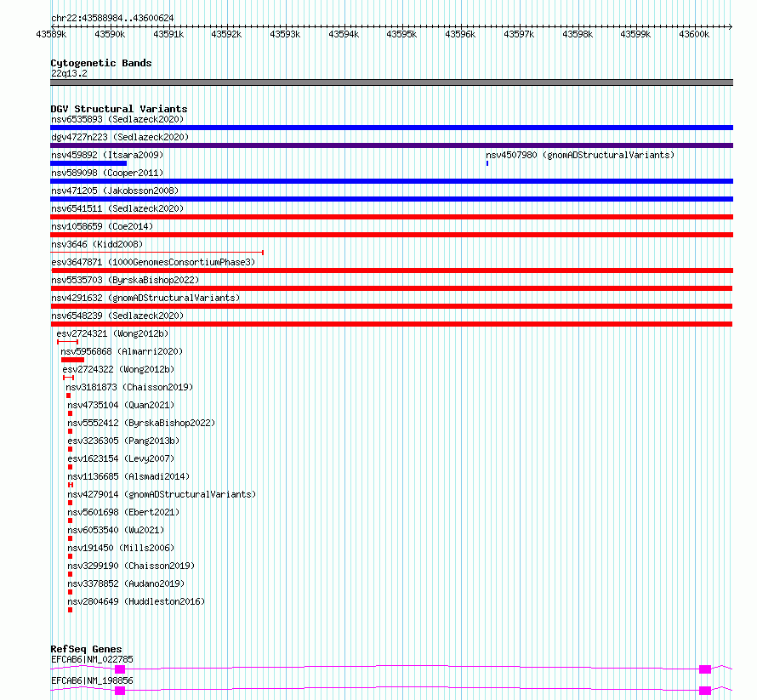This screenshot has width=757, height=700.
Task: Open nsv191450 (Mills2006) label
Action: click(121, 548)
